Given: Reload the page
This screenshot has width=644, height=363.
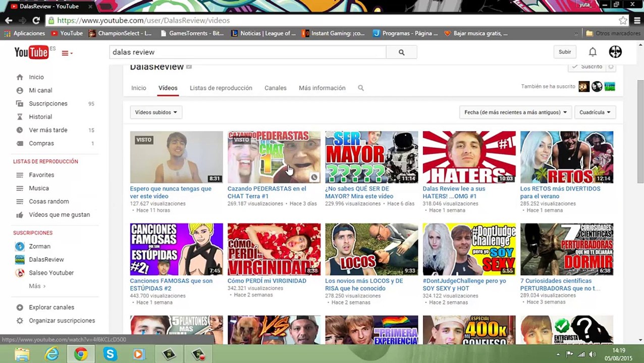Looking at the screenshot, I should pyautogui.click(x=36, y=20).
